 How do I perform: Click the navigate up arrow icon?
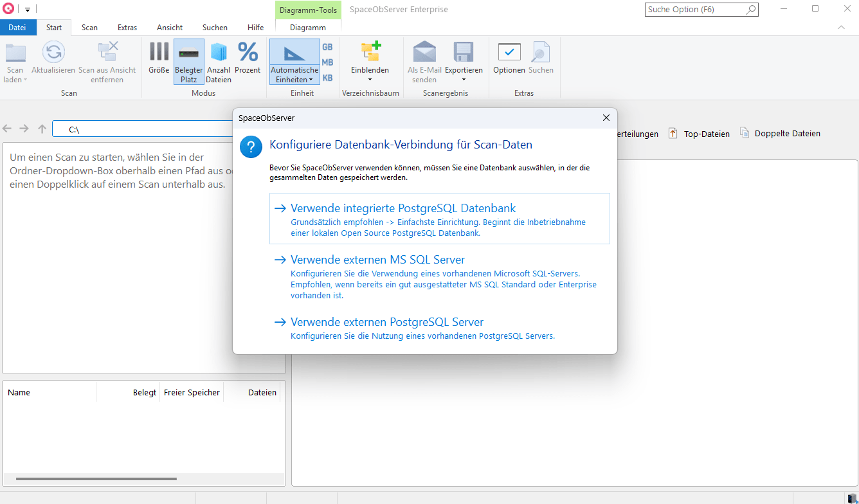(42, 129)
